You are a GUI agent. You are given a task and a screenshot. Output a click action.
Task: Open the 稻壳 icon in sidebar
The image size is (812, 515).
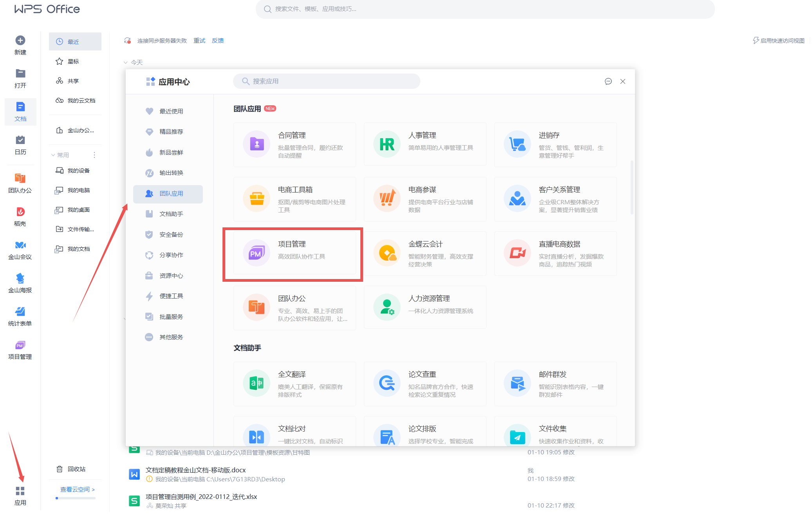tap(20, 212)
